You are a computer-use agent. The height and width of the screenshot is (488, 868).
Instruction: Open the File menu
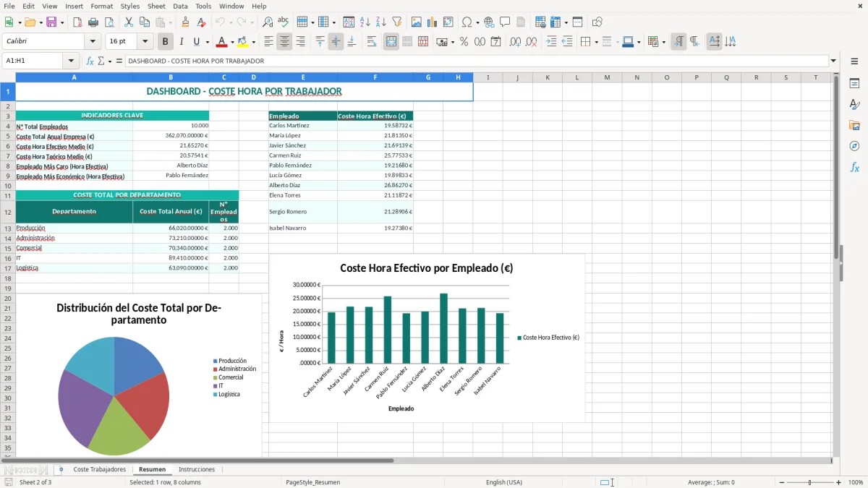pyautogui.click(x=9, y=6)
